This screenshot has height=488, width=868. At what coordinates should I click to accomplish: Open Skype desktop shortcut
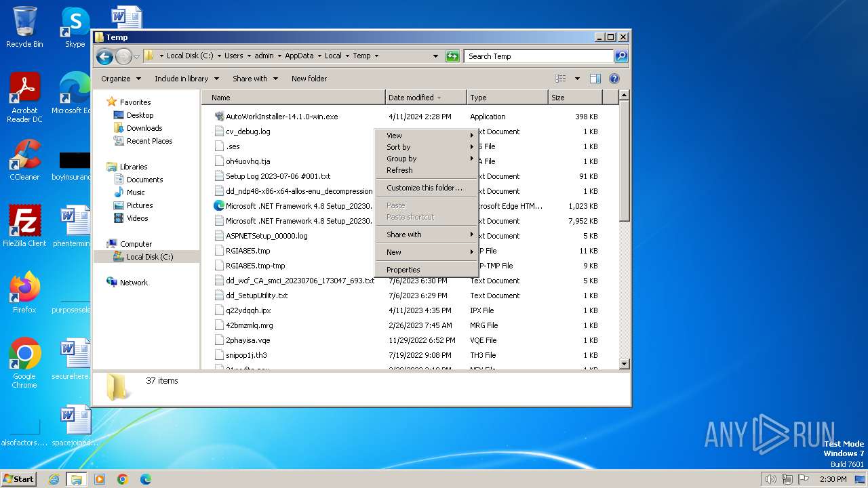click(x=75, y=27)
